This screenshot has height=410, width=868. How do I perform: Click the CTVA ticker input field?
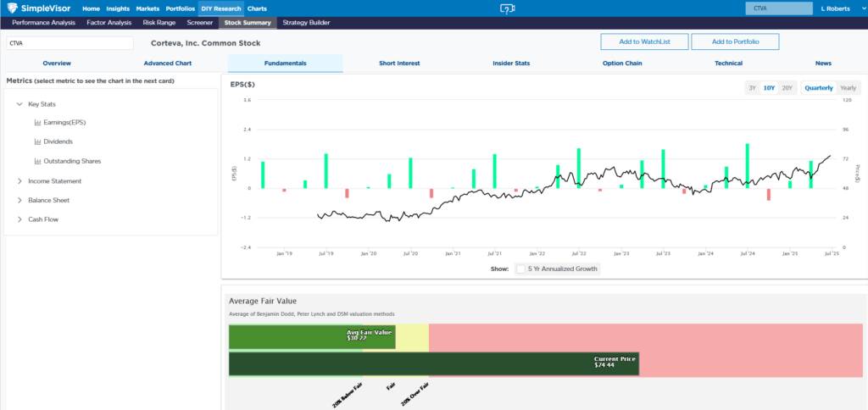click(x=69, y=43)
